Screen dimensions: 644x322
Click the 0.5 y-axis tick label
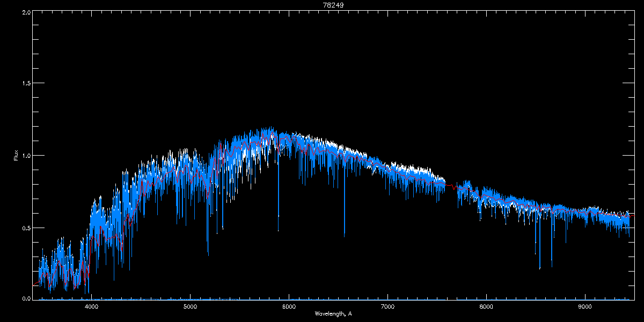(26, 228)
